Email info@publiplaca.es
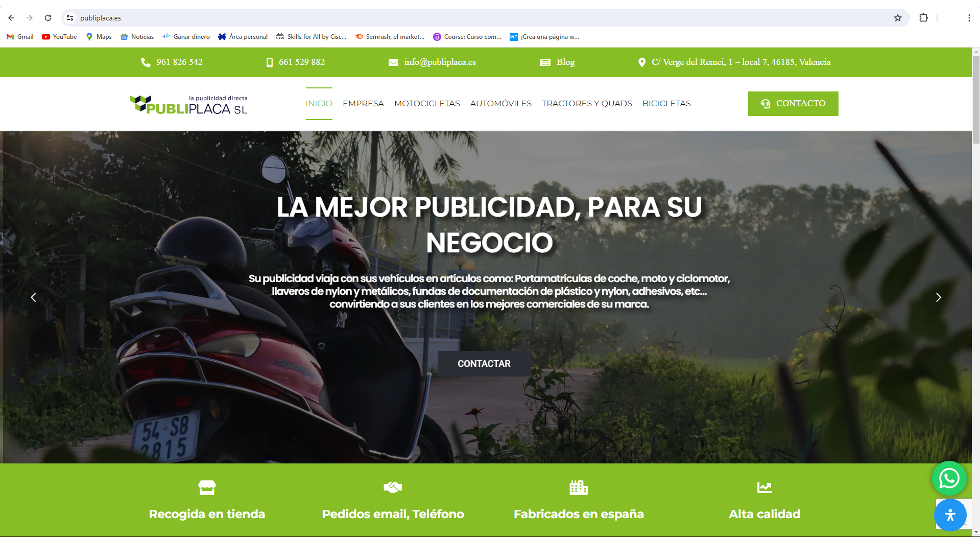980x537 pixels. pos(440,62)
